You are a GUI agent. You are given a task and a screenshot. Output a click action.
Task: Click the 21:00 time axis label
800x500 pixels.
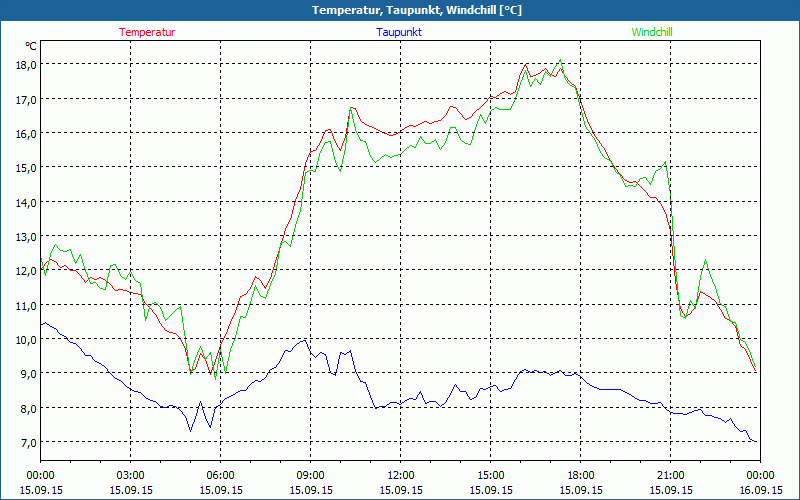point(670,476)
